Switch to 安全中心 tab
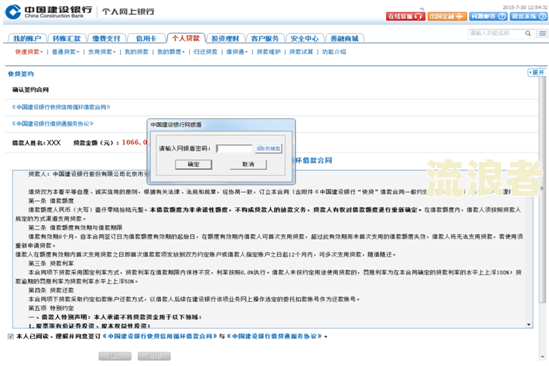Screen dimensions: 549x366 coord(305,38)
